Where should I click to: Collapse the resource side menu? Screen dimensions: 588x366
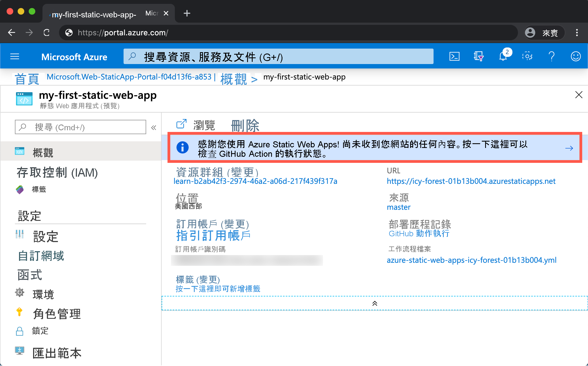154,128
